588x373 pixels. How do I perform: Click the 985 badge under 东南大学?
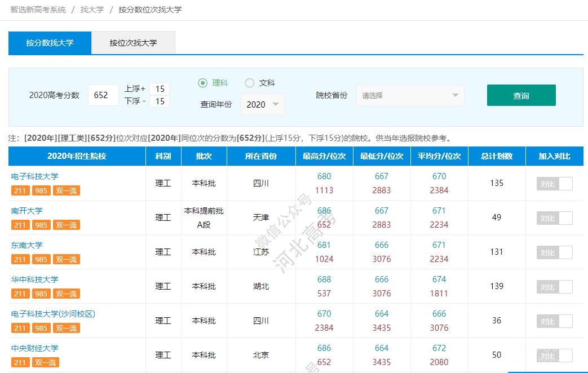(41, 259)
